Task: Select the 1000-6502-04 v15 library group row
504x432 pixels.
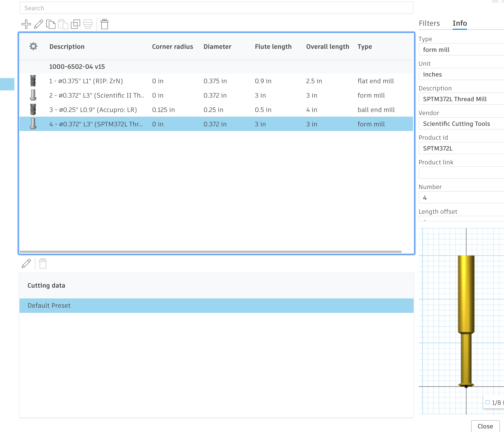Action: (216, 67)
